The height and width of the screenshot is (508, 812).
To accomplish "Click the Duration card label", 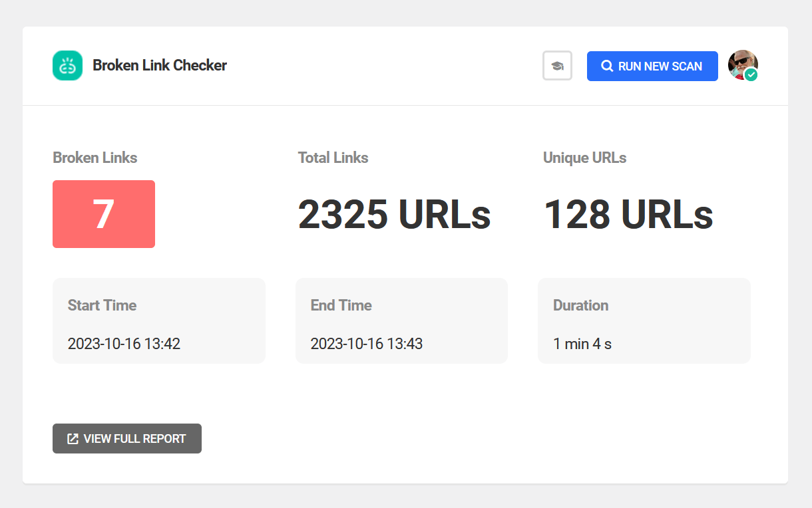I will pyautogui.click(x=580, y=305).
